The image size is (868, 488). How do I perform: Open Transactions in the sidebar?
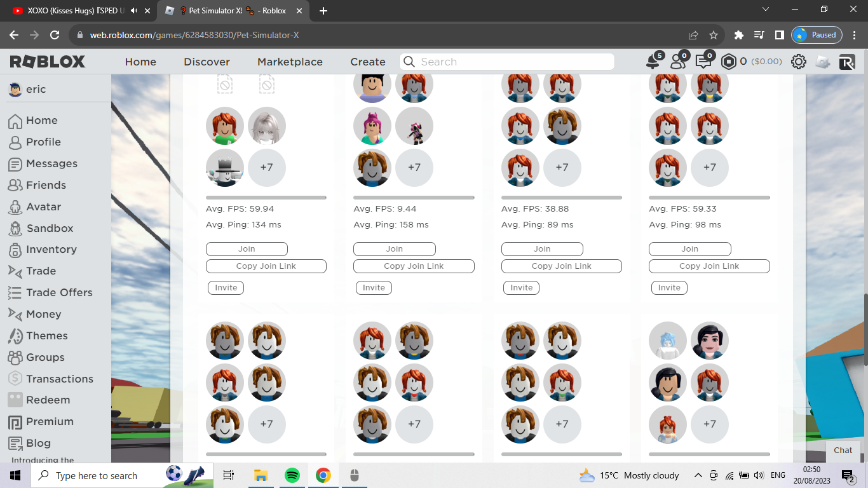59,379
